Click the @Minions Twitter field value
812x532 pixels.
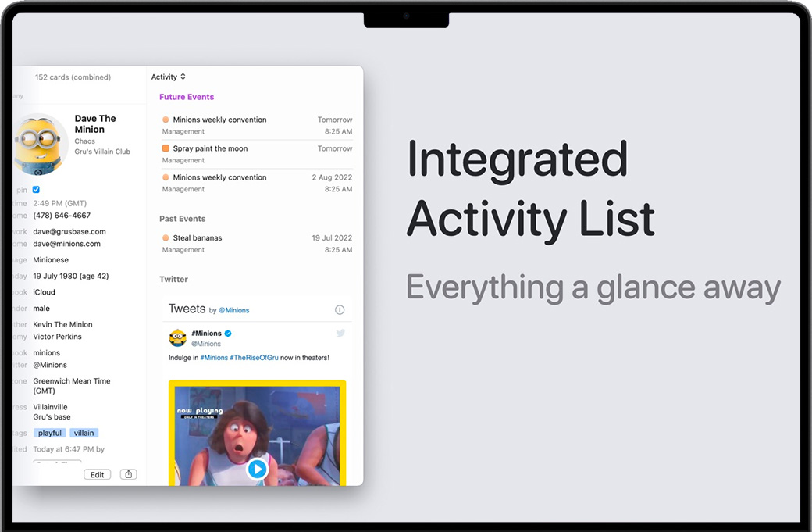point(50,365)
